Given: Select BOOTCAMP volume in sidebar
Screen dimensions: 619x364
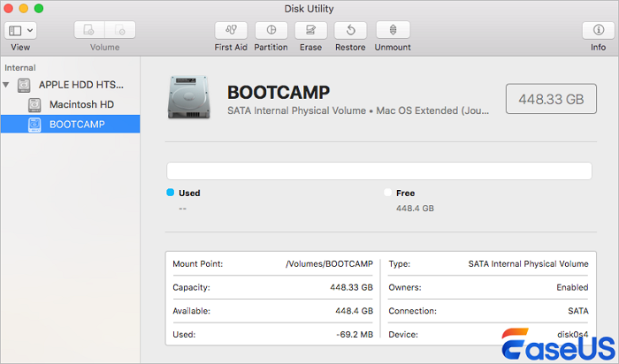Looking at the screenshot, I should pos(77,125).
